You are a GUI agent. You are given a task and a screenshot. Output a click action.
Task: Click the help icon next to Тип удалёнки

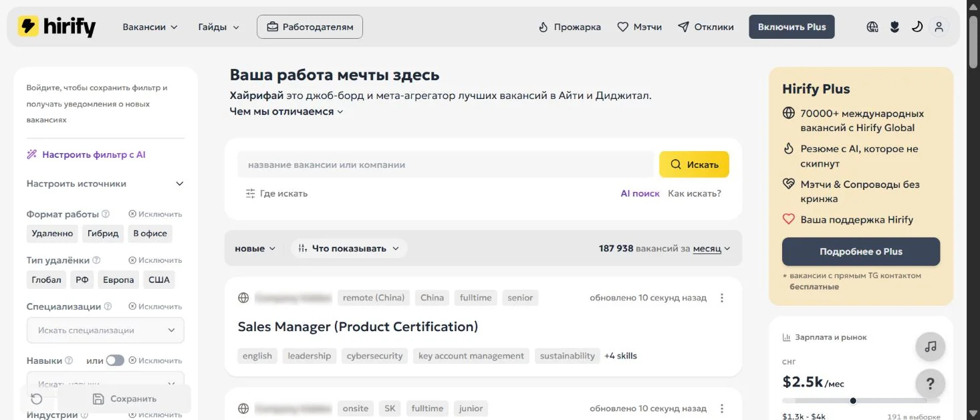click(x=96, y=260)
